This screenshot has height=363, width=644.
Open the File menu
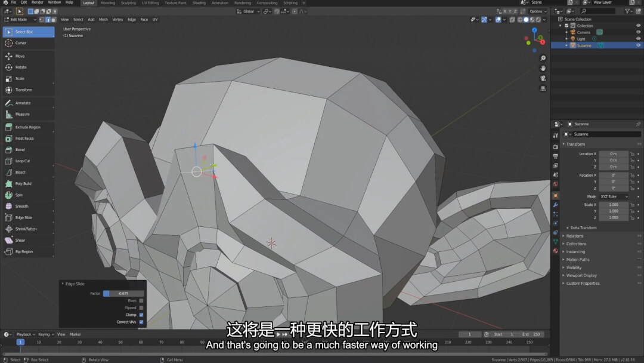(x=14, y=2)
